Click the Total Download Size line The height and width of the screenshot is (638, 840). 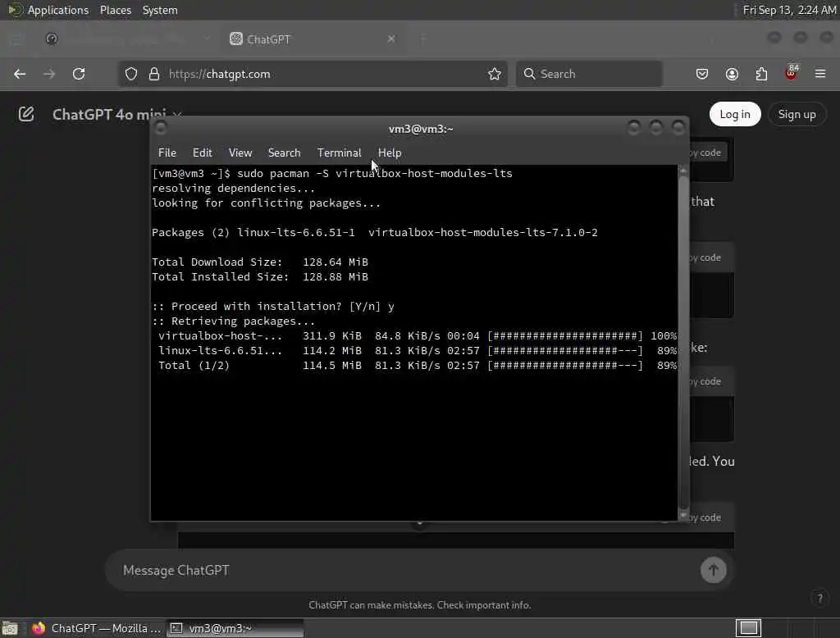click(x=260, y=262)
